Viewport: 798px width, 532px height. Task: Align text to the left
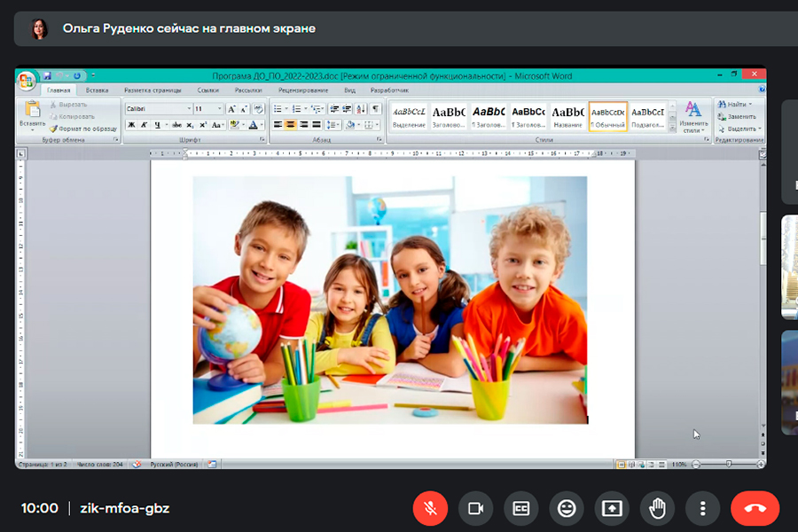pos(278,125)
